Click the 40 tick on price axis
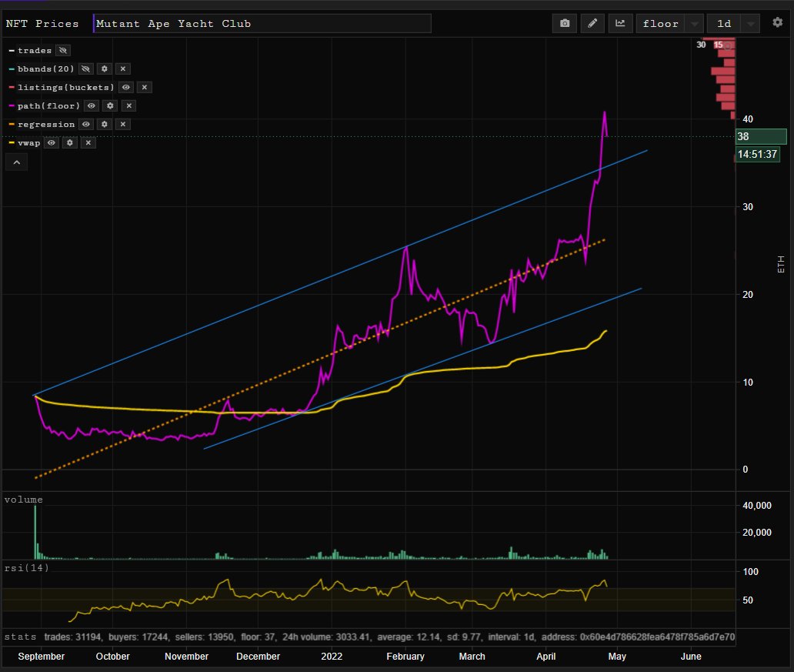Viewport: 794px width, 672px height. 747,119
